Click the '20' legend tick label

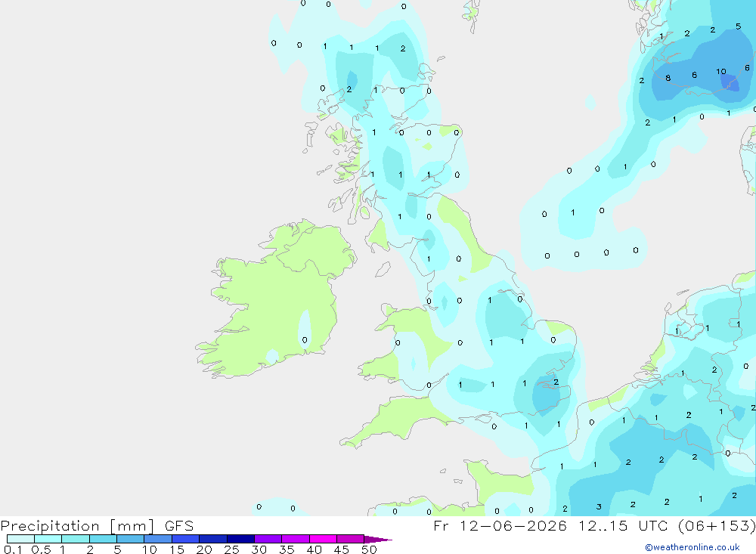(204, 549)
